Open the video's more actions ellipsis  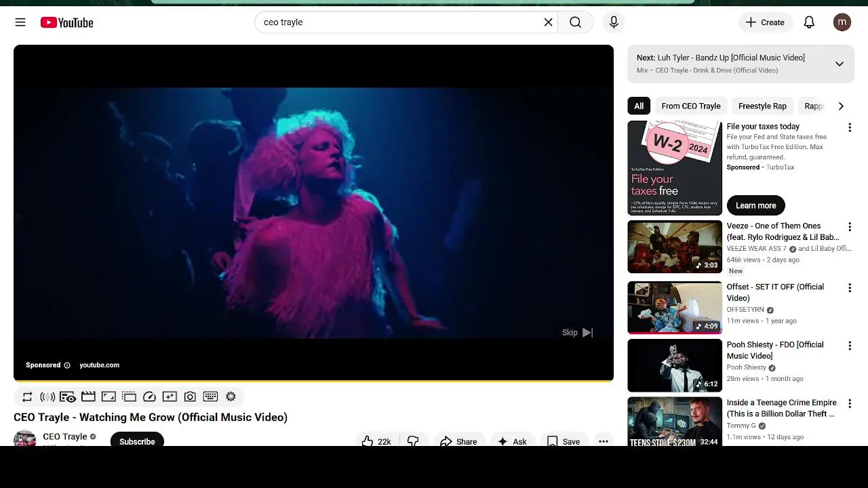point(604,441)
